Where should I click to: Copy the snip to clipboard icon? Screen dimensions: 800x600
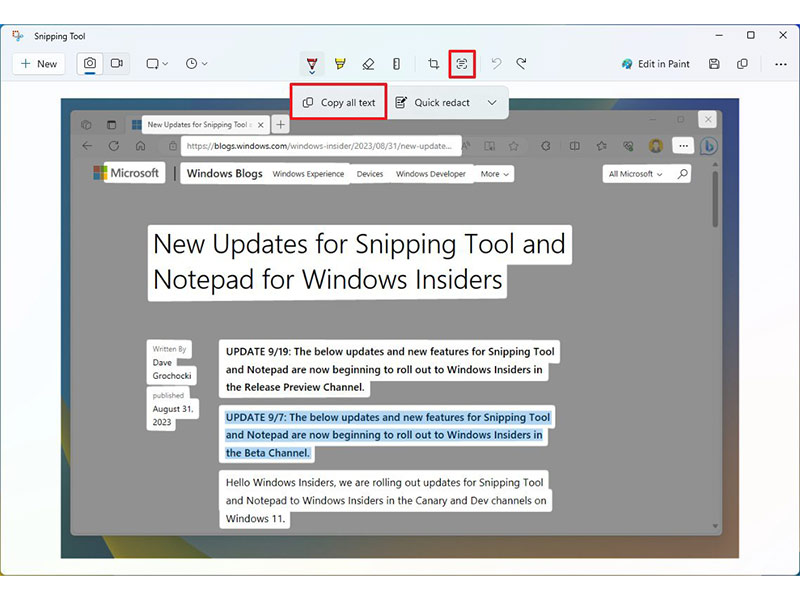pyautogui.click(x=742, y=64)
